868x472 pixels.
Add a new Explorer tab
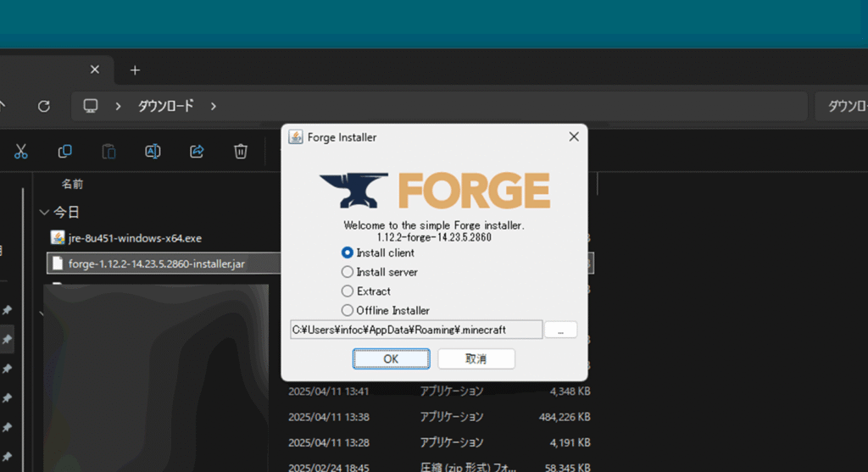(135, 70)
